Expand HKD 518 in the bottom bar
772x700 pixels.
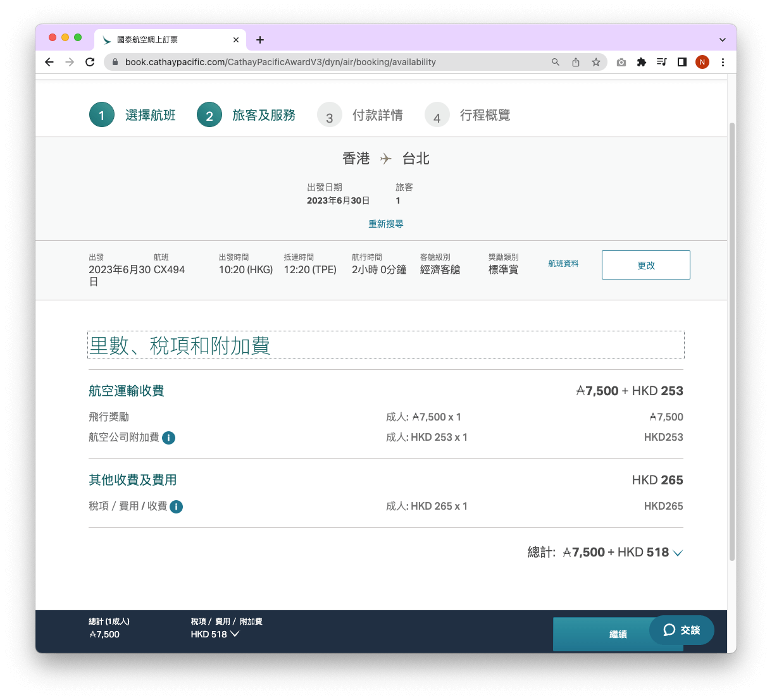pos(235,634)
